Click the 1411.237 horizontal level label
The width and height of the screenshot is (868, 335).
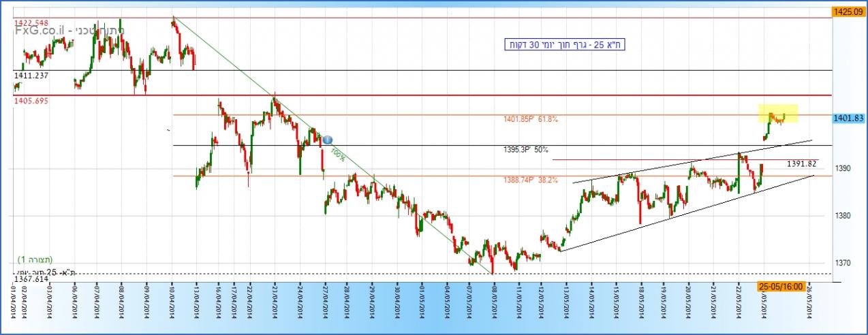(x=31, y=76)
